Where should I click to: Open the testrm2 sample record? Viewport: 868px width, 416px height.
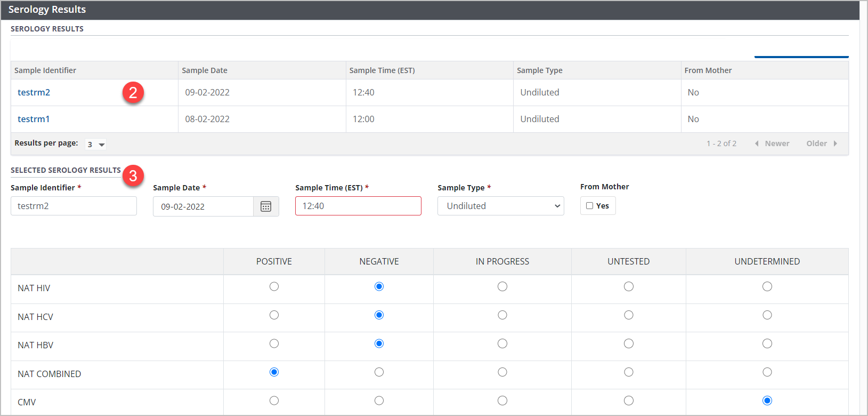click(34, 92)
